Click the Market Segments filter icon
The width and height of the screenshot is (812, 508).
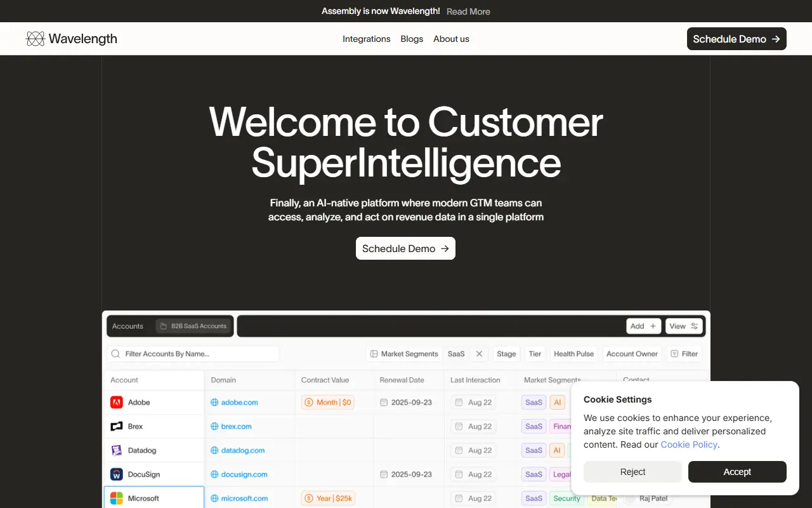pyautogui.click(x=374, y=354)
